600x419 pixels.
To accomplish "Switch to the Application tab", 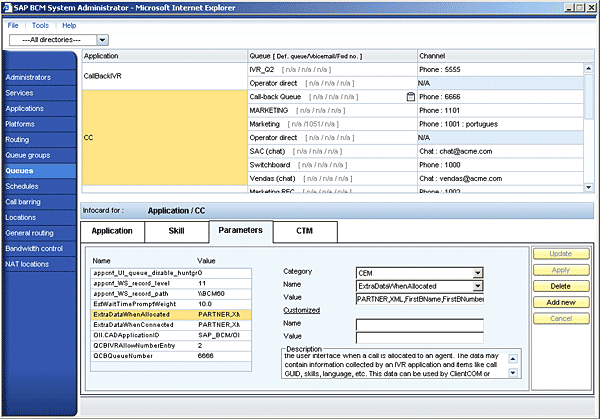I will 112,231.
